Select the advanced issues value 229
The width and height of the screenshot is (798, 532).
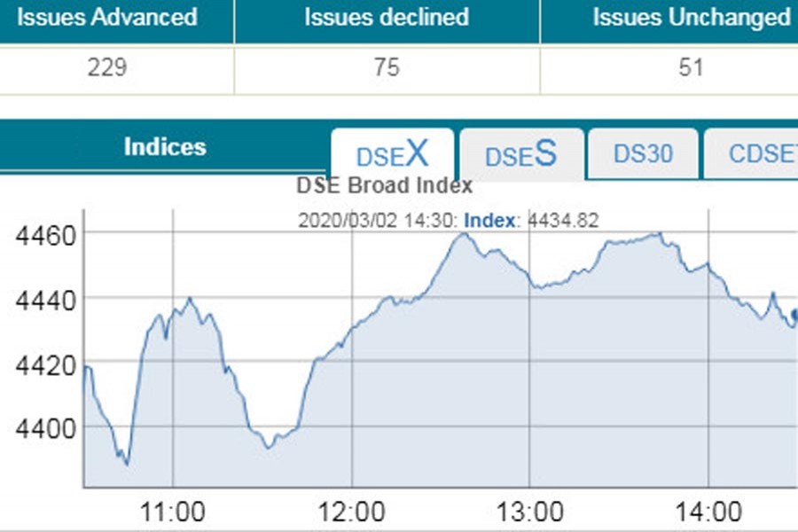tap(107, 68)
